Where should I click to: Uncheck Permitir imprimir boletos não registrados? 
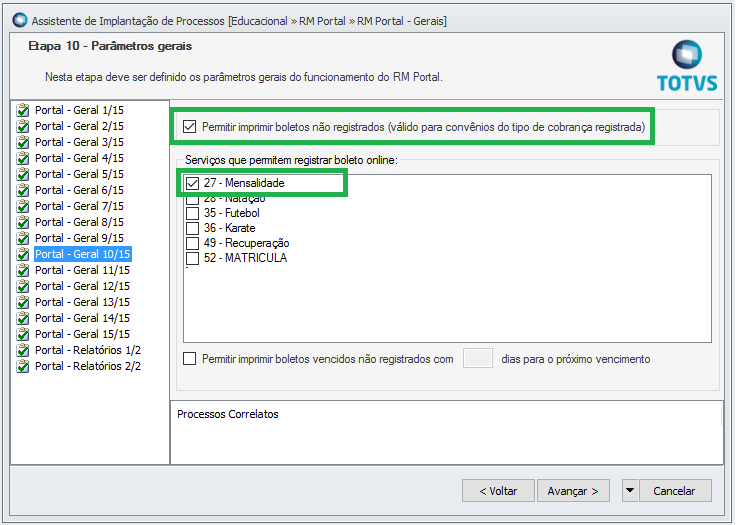189,127
